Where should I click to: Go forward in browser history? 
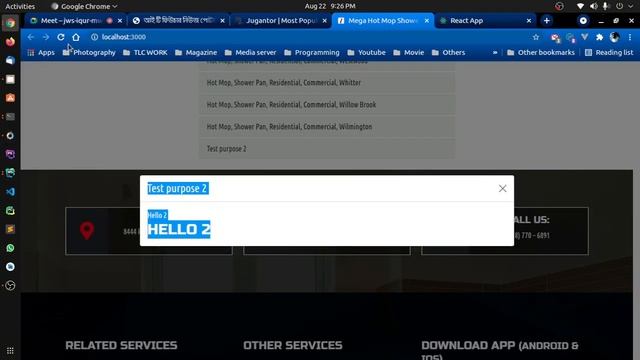click(x=46, y=37)
